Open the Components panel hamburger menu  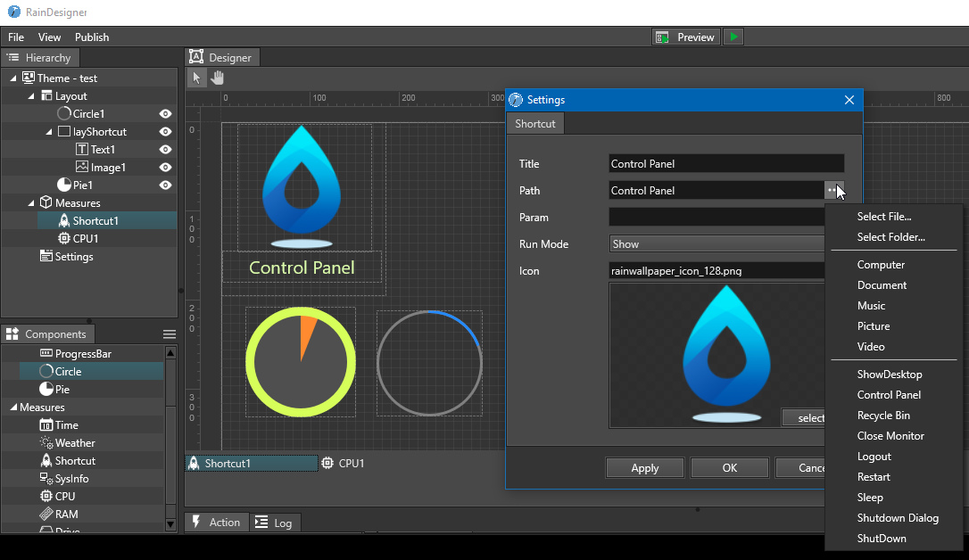[169, 334]
